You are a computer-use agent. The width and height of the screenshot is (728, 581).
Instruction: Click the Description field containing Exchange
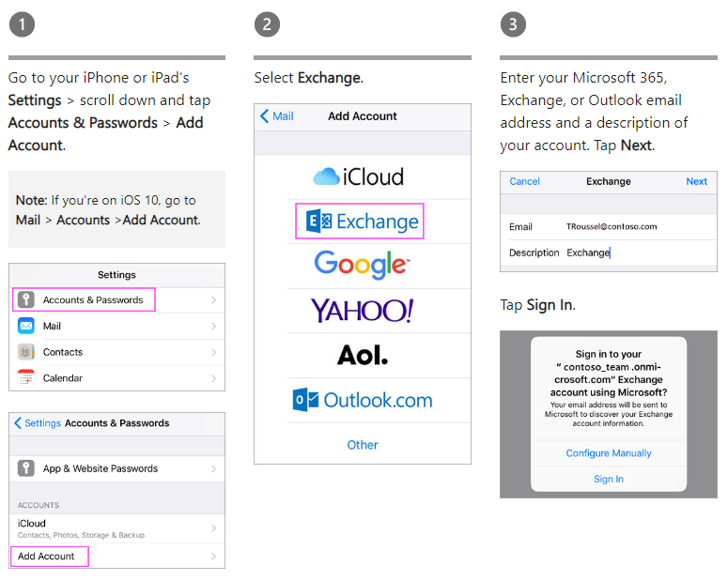609,252
